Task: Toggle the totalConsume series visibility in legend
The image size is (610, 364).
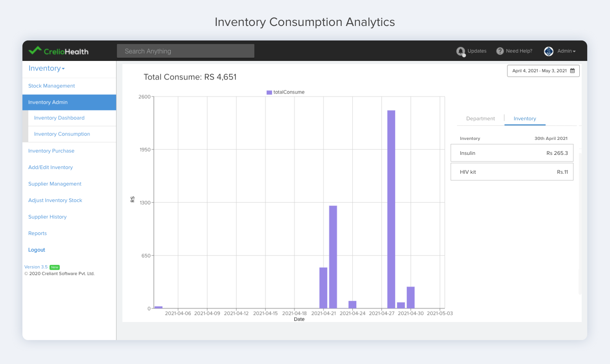Action: pos(286,92)
